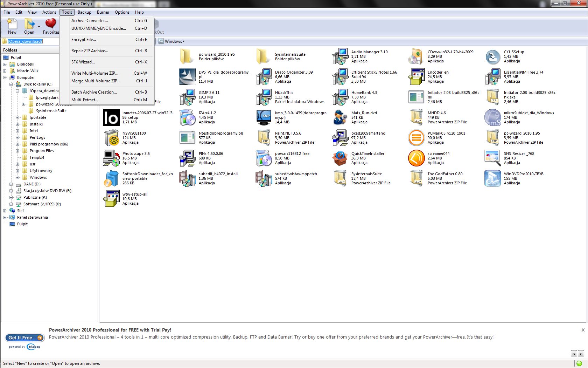588x368 pixels.
Task: Select the Encoder_en installer icon
Action: coord(416,77)
